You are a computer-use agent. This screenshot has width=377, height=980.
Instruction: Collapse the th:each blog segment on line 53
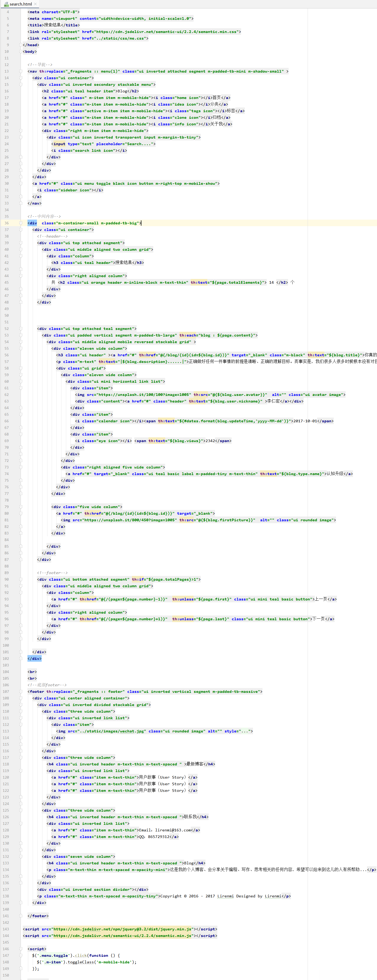point(21,335)
